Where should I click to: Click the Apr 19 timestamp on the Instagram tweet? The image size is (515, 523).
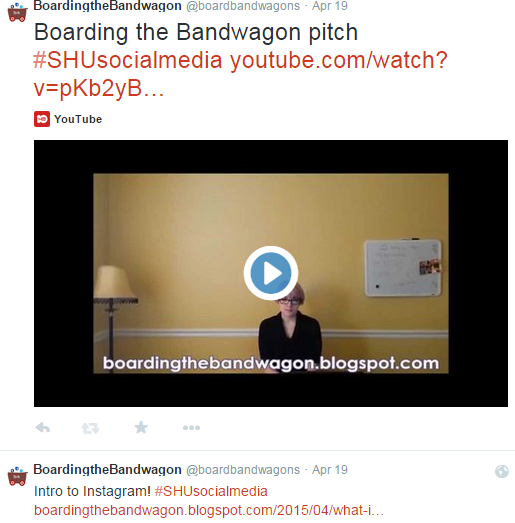pos(330,470)
